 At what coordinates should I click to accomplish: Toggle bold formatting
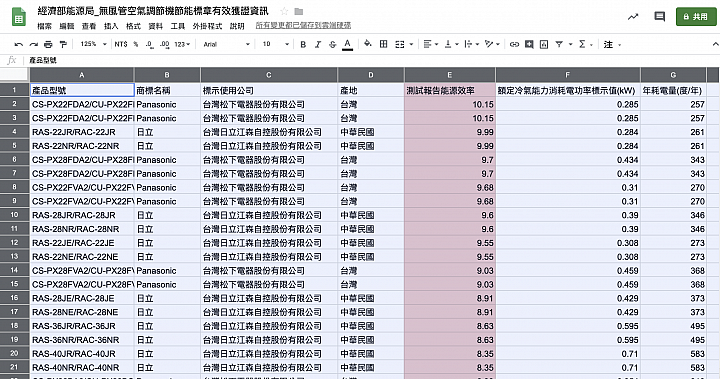tap(303, 45)
